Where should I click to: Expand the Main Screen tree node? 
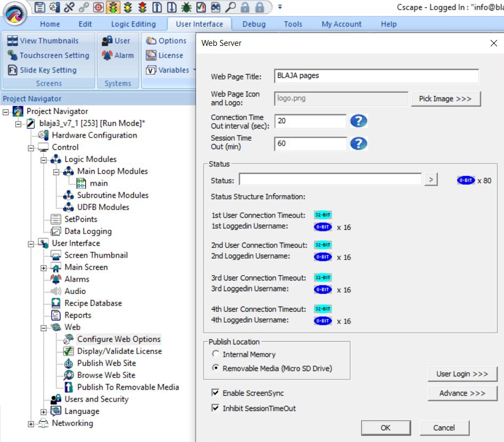coord(44,268)
